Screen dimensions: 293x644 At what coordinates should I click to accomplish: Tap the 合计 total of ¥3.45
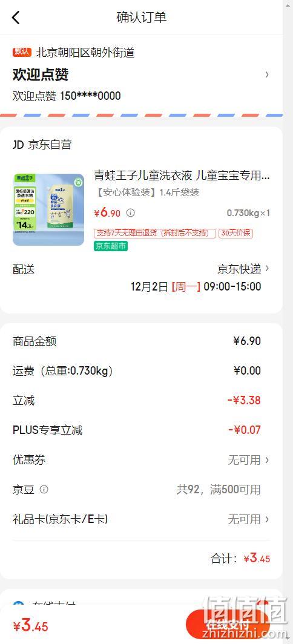tap(240, 558)
